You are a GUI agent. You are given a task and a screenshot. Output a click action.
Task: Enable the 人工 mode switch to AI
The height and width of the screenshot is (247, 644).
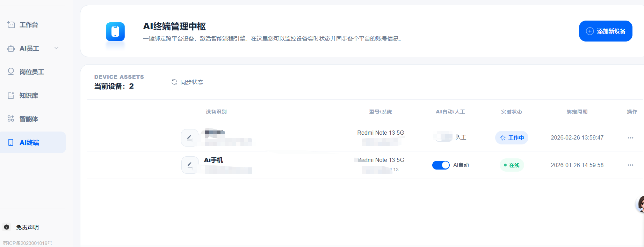(x=443, y=137)
